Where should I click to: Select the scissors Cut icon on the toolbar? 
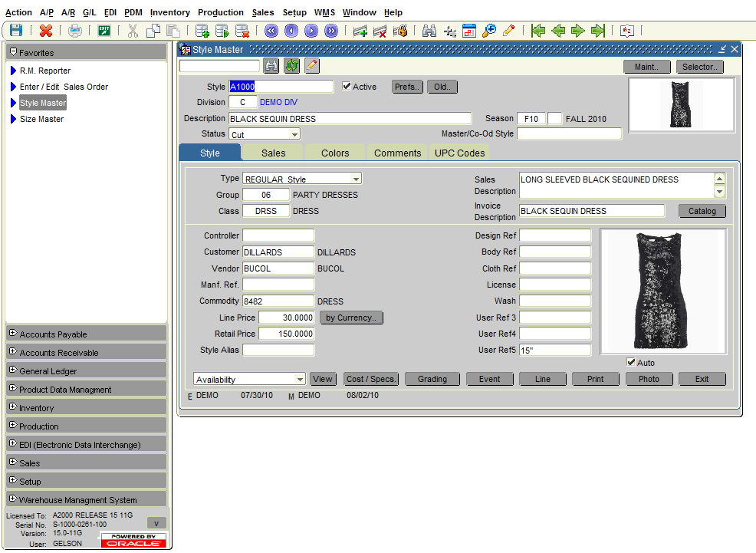point(133,30)
